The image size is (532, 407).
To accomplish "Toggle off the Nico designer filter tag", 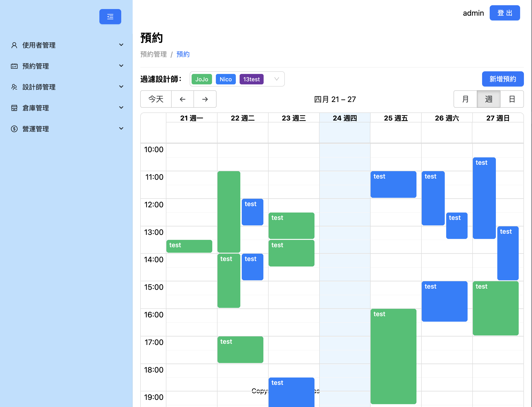I will [226, 79].
